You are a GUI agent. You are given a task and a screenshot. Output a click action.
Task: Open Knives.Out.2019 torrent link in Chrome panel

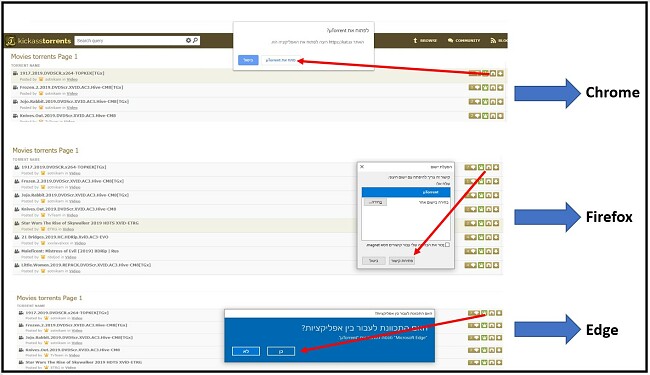[68, 116]
